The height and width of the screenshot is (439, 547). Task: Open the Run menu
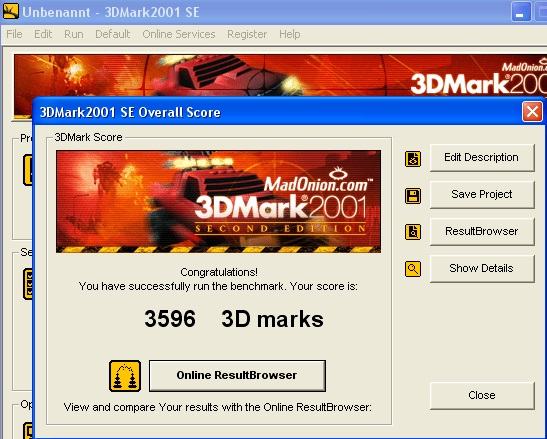[74, 34]
